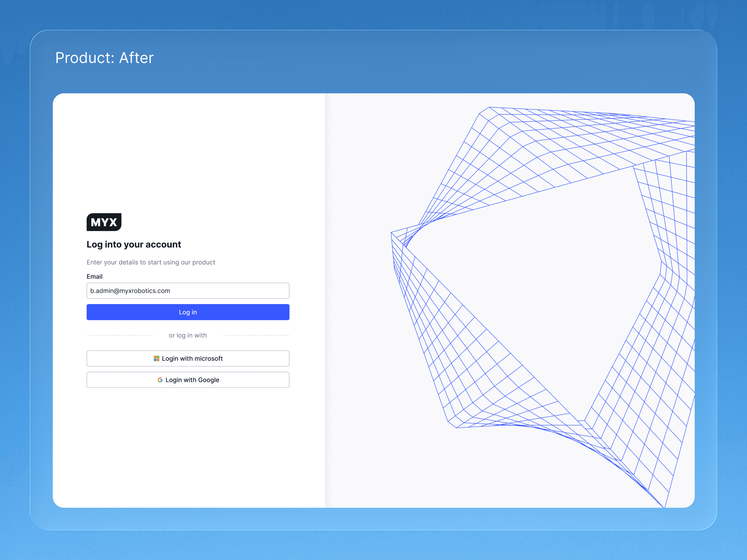Click the MYX logo

(104, 222)
